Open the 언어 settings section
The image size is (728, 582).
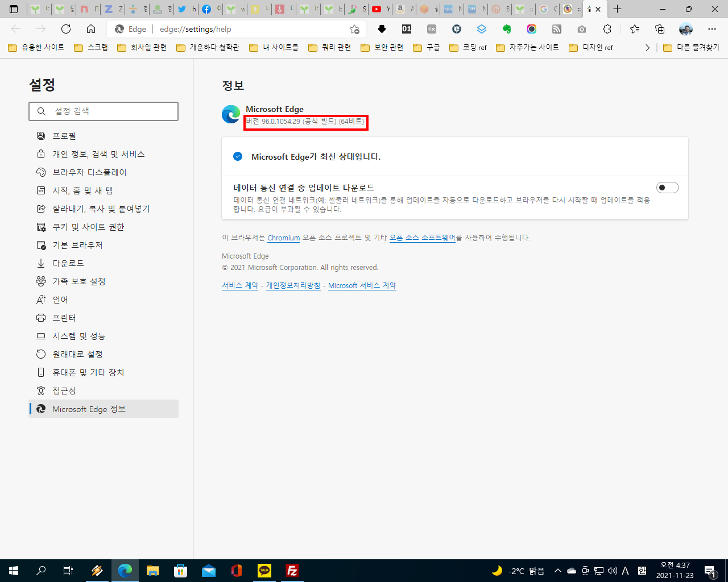(104, 300)
